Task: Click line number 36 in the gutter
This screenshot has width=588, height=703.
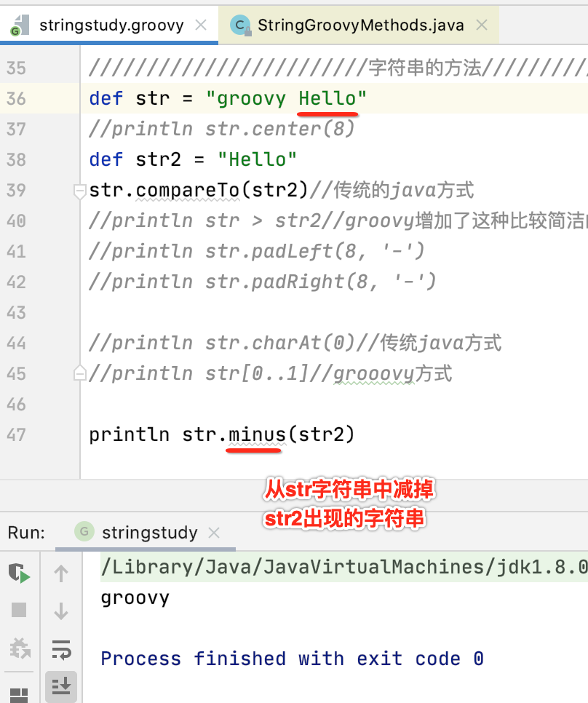Action: [16, 99]
